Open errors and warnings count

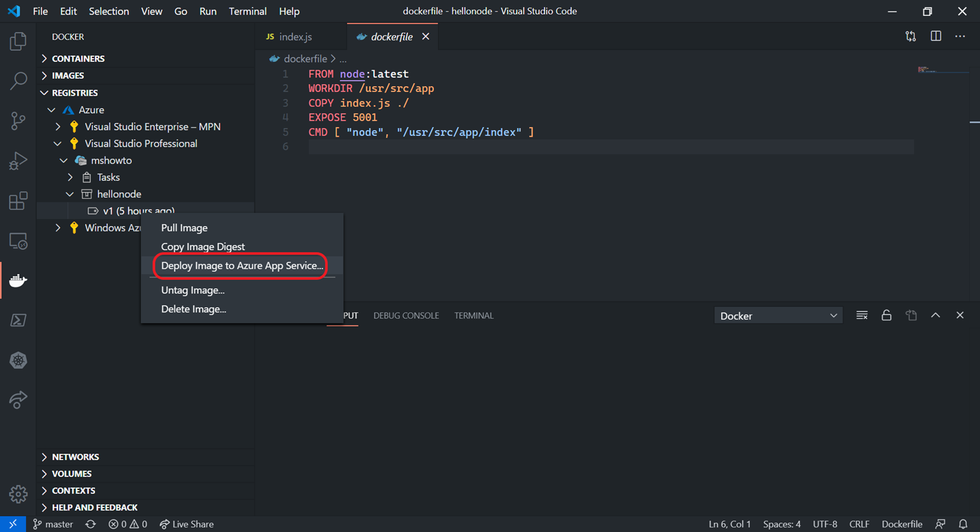[128, 524]
